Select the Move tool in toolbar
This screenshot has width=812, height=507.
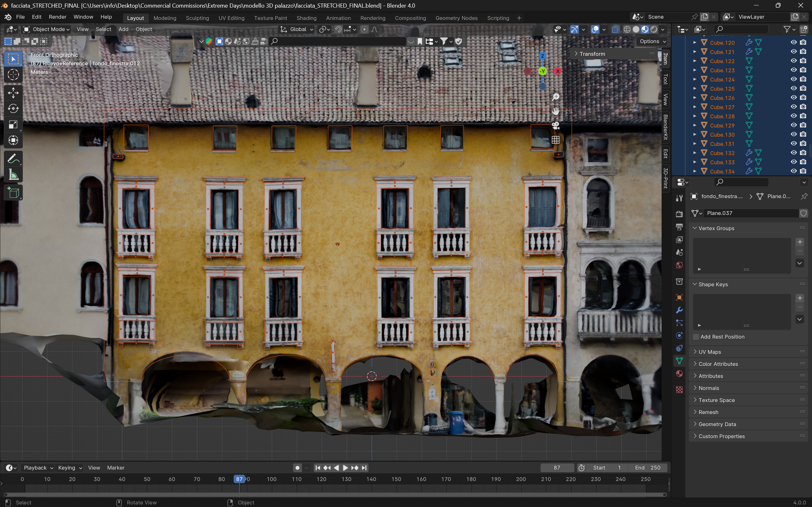(x=13, y=93)
